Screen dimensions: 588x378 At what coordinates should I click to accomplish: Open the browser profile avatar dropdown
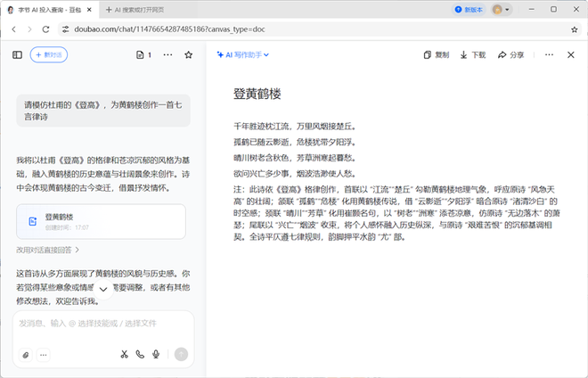[502, 10]
